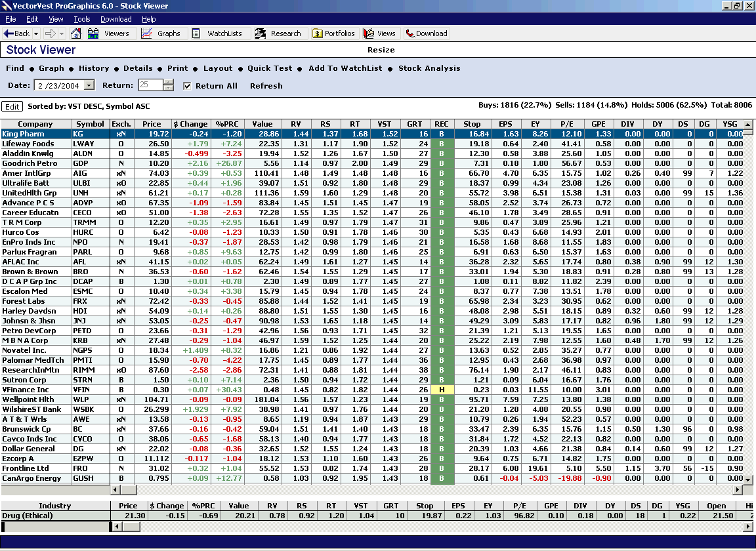
Task: Click the Refresh link
Action: click(x=266, y=86)
